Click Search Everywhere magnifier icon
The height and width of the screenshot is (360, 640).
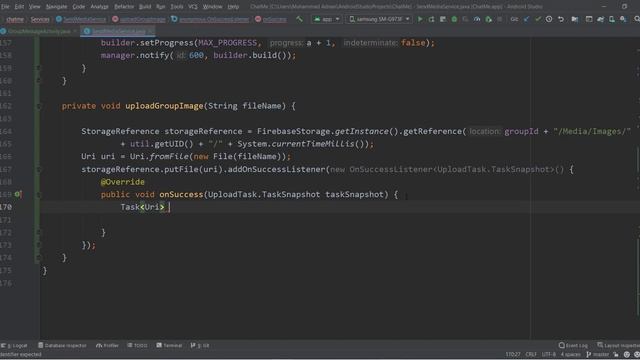click(636, 19)
